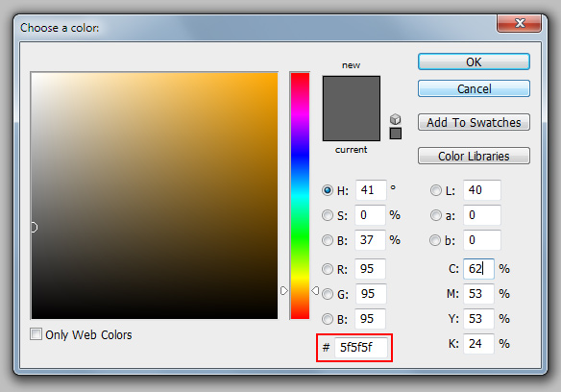The image size is (561, 392).
Task: Select the Lab a radio button
Action: tap(436, 215)
